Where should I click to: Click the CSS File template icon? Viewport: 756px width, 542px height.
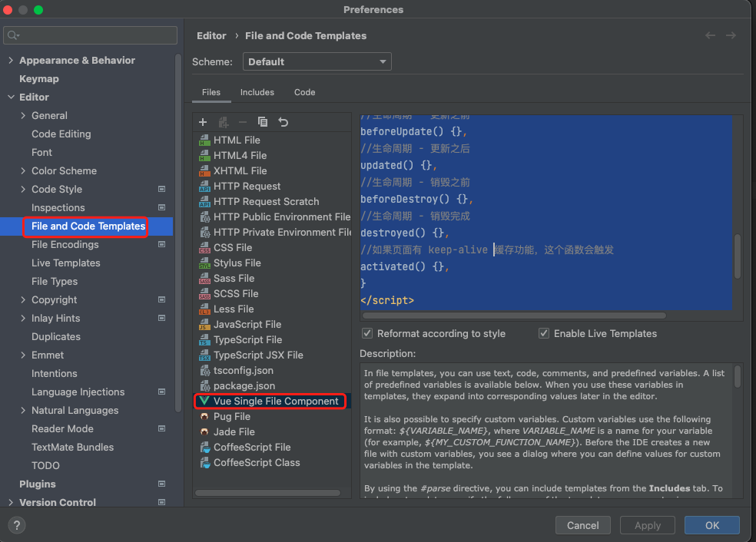tap(204, 248)
